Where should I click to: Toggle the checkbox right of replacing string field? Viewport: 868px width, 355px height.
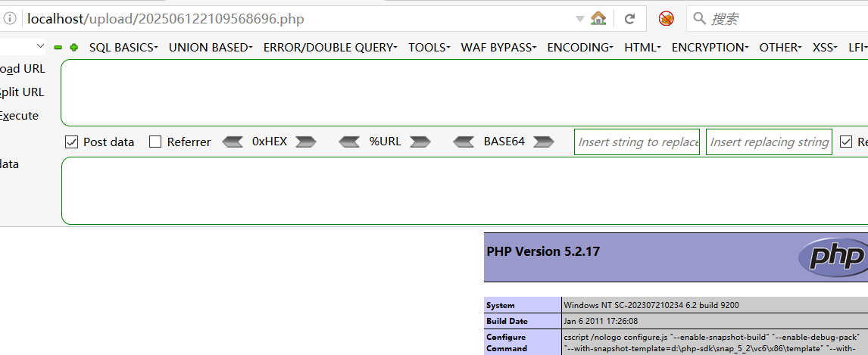[846, 142]
